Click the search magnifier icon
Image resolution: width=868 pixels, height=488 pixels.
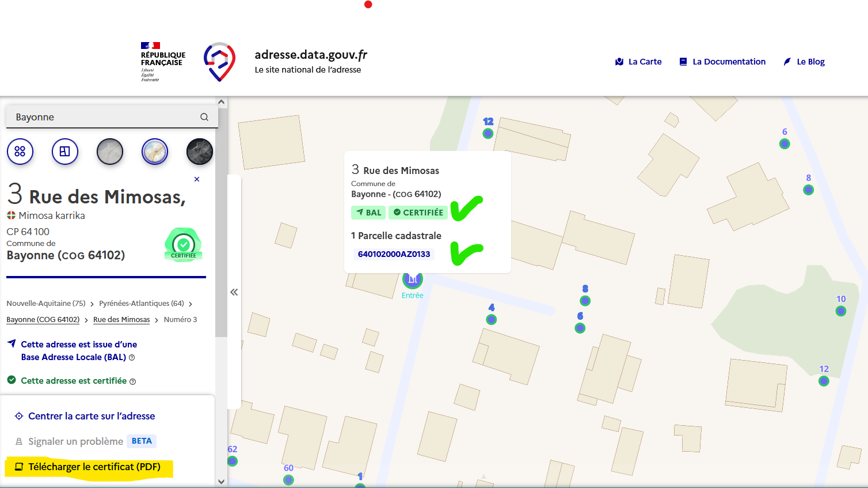coord(204,117)
